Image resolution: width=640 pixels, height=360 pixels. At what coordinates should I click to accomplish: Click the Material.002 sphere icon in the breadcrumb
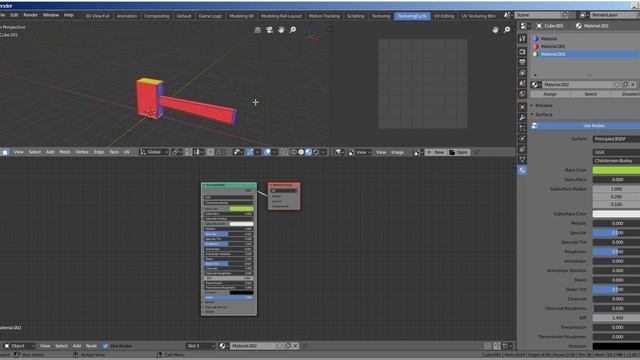[579, 26]
